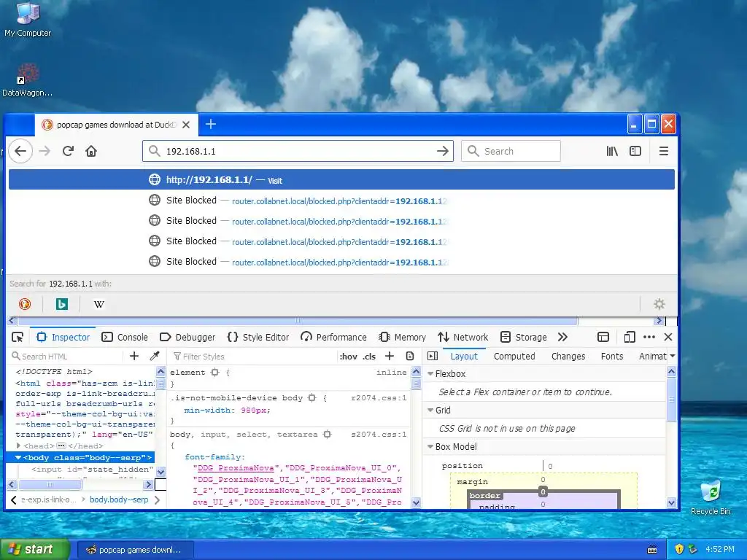747x560 pixels.
Task: Open the Firefox hamburger menu
Action: tap(664, 152)
